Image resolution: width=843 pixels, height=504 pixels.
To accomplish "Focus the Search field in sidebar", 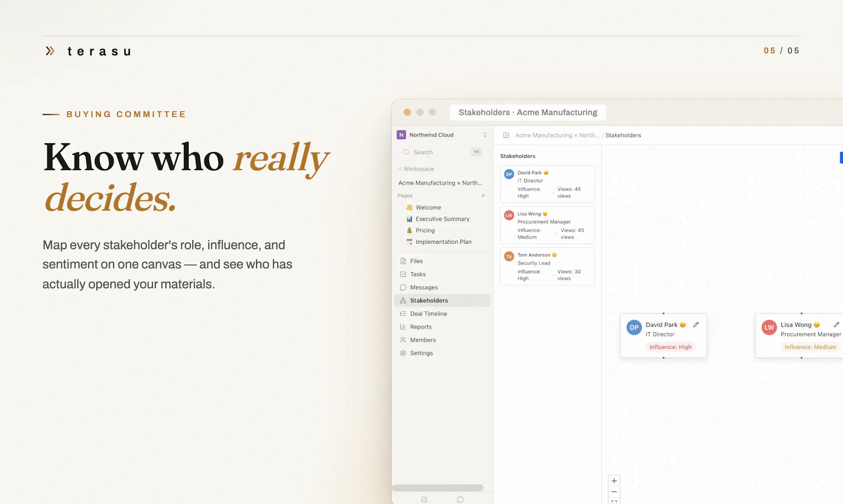I will point(442,152).
